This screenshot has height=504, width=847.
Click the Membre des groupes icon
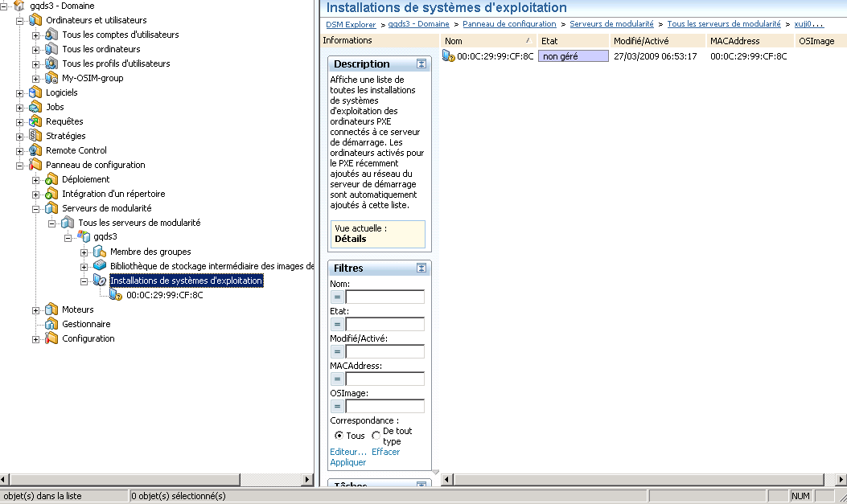coord(100,252)
